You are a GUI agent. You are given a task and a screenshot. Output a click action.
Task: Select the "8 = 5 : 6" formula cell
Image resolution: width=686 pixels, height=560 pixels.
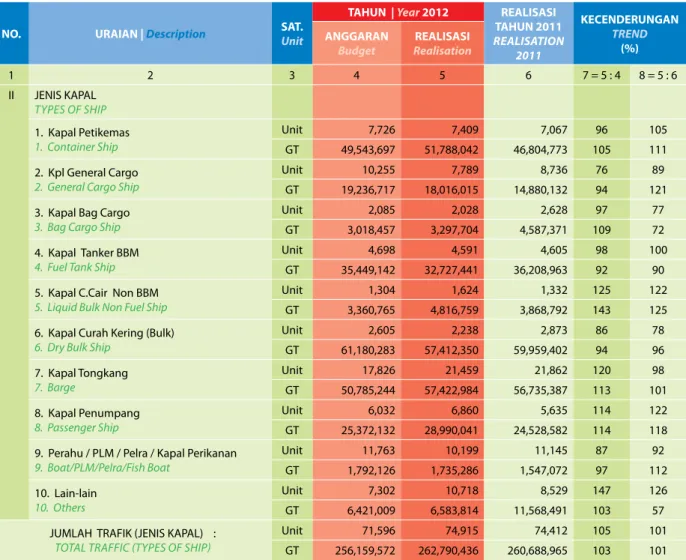coord(658,75)
